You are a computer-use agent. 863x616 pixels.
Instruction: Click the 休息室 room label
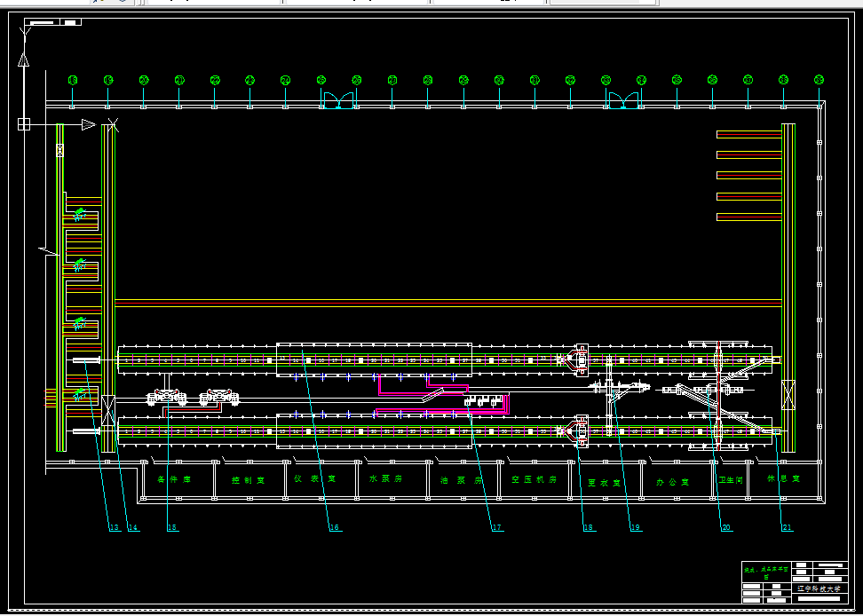tap(784, 478)
